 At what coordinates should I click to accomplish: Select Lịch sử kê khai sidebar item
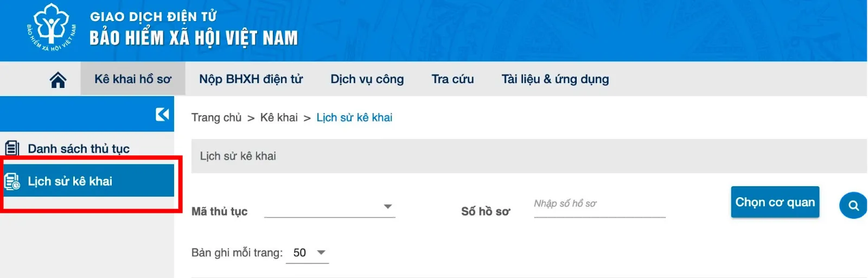click(70, 181)
